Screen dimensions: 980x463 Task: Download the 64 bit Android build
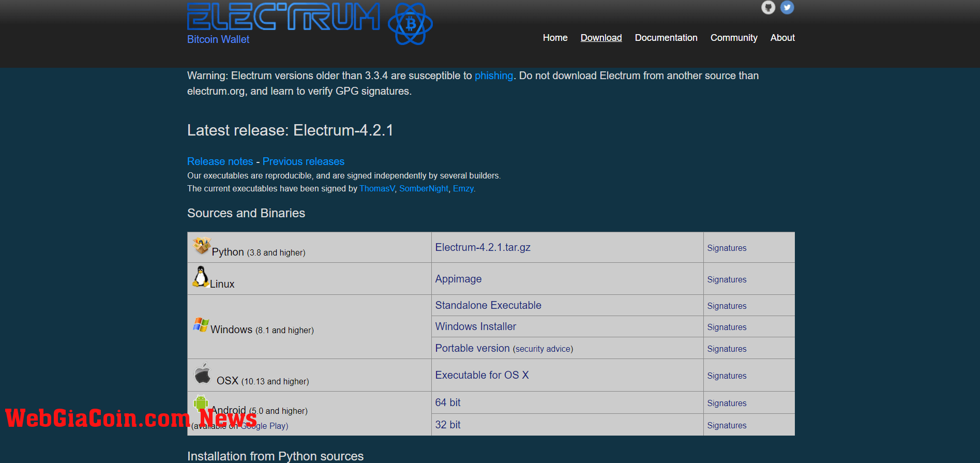(x=448, y=402)
